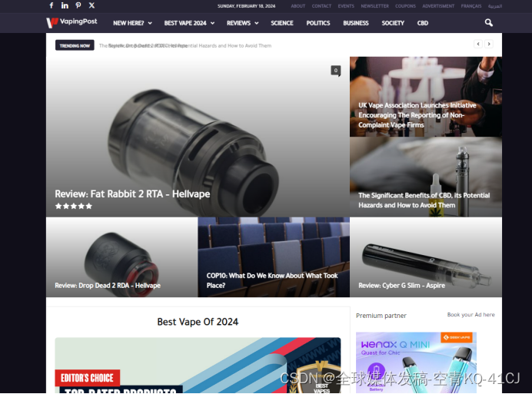532x394 pixels.
Task: Open the CBD menu item
Action: [422, 23]
